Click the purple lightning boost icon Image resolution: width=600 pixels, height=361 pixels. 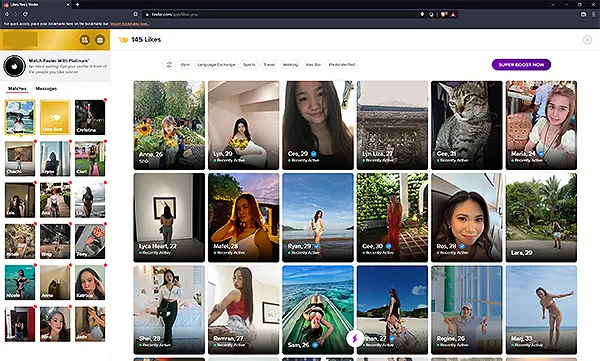tap(355, 339)
